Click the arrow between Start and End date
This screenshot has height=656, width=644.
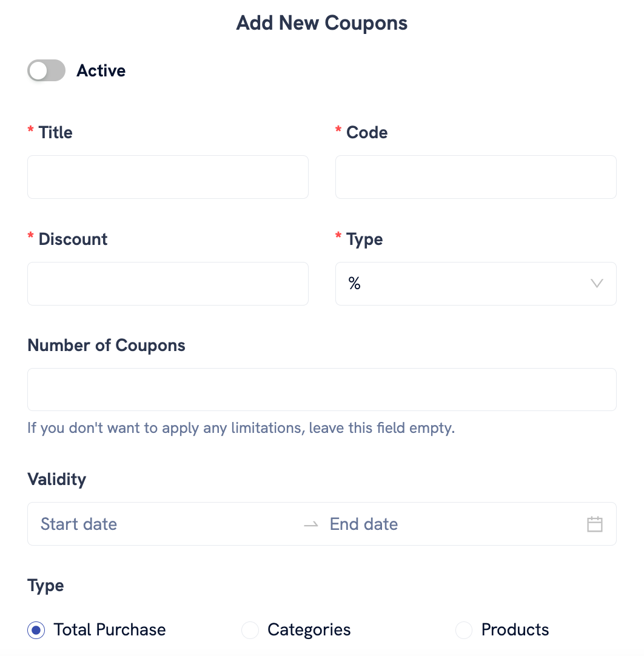tap(311, 524)
